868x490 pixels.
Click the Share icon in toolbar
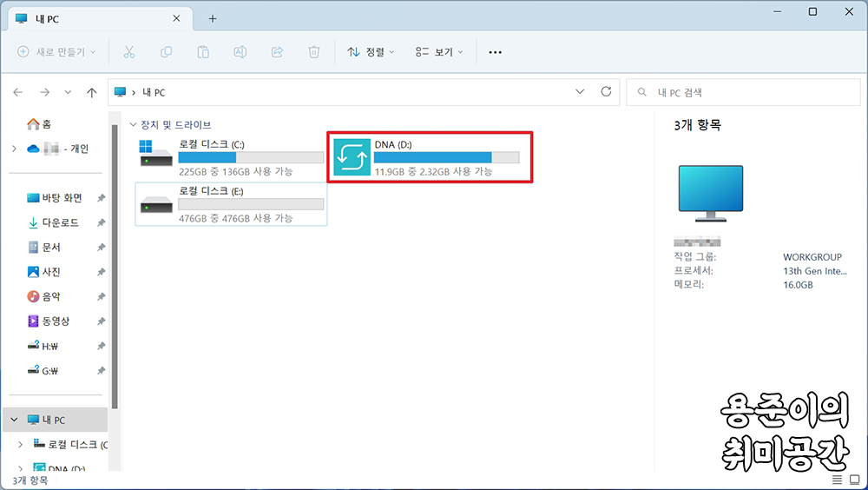click(278, 52)
